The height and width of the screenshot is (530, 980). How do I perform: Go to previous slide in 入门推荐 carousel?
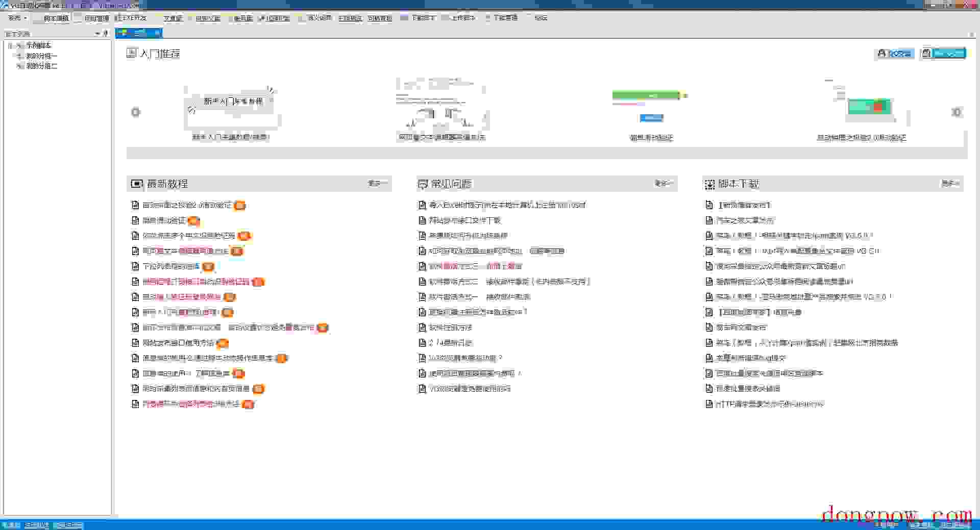(x=136, y=112)
